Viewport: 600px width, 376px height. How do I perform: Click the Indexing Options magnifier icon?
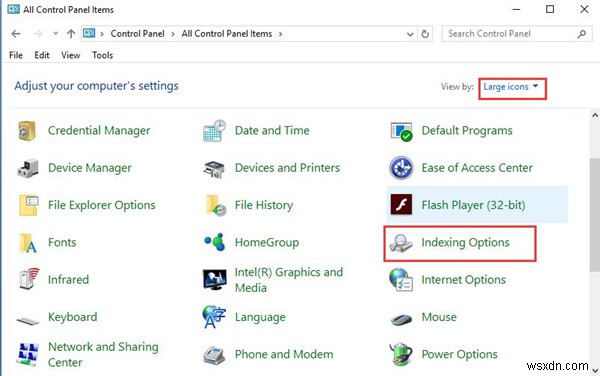point(401,243)
